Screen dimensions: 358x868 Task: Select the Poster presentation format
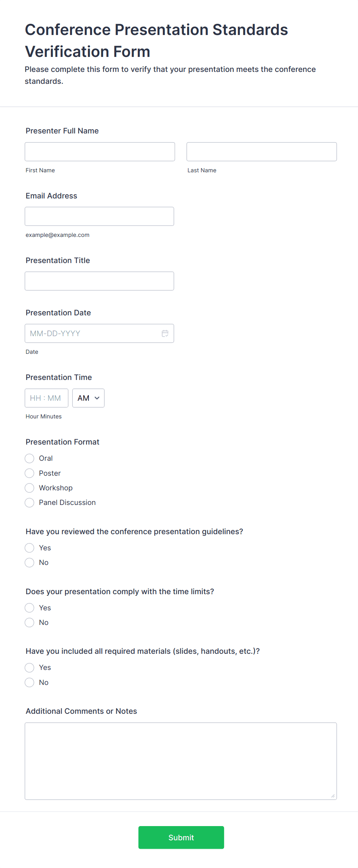coord(29,473)
